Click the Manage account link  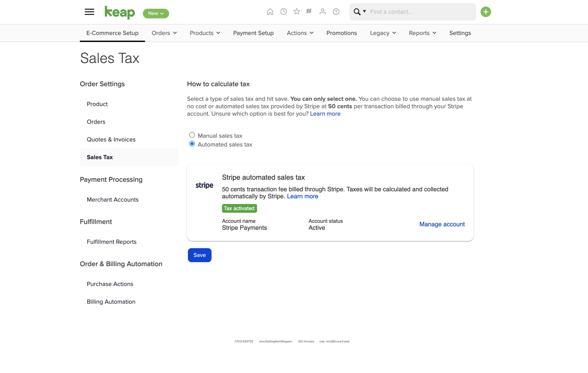442,224
